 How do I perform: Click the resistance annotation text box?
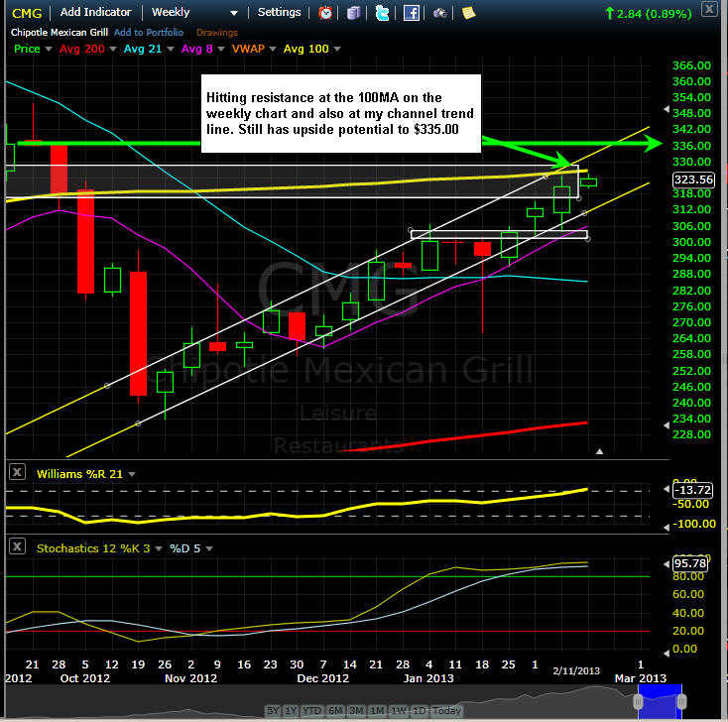pos(341,113)
